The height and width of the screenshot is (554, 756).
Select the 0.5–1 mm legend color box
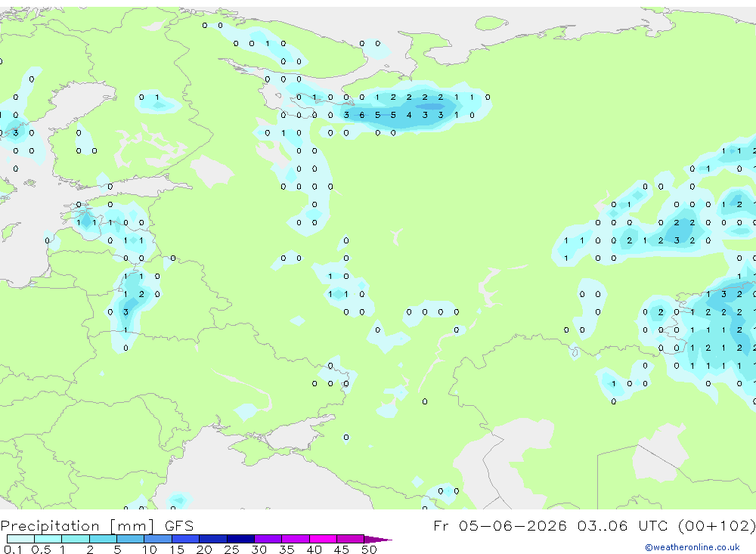point(48,539)
